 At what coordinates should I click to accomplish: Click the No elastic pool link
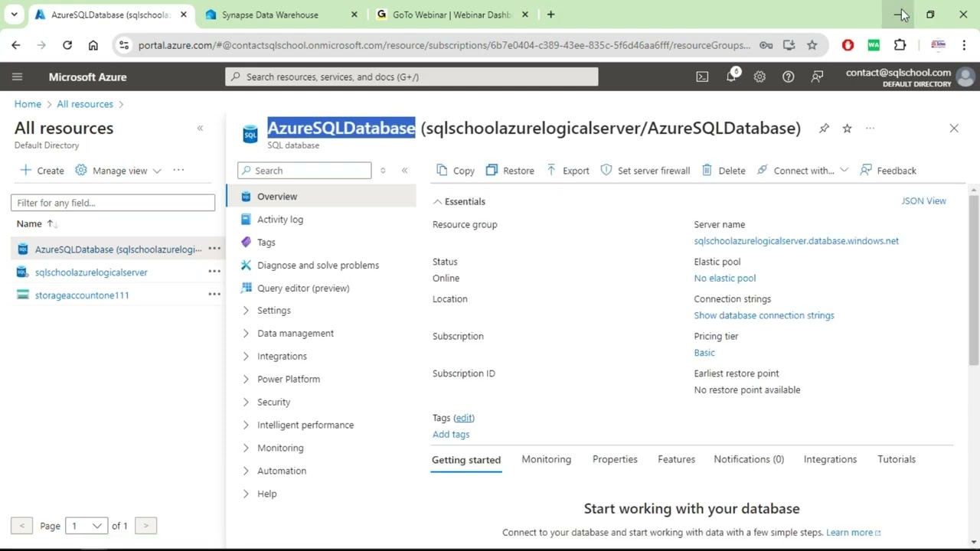click(x=724, y=279)
